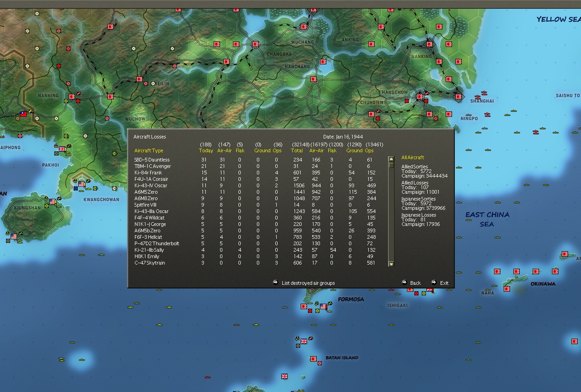The width and height of the screenshot is (581, 392).
Task: Select the C-47 Skytrain row
Action: 256,263
